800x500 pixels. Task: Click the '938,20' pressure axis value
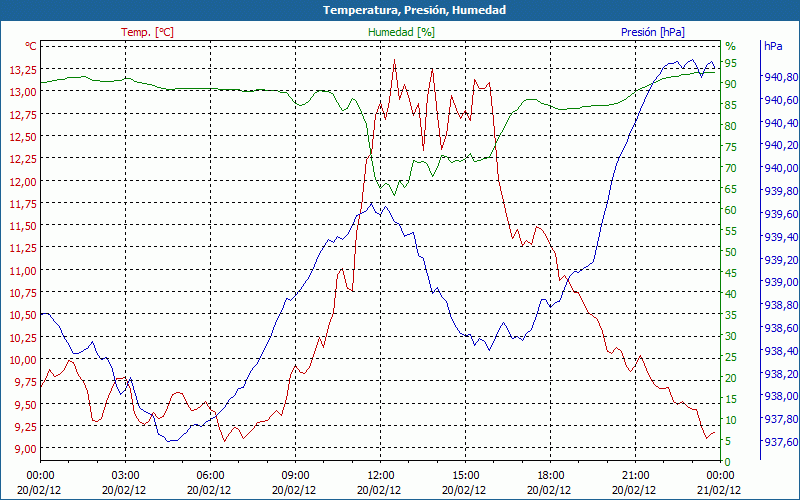781,374
